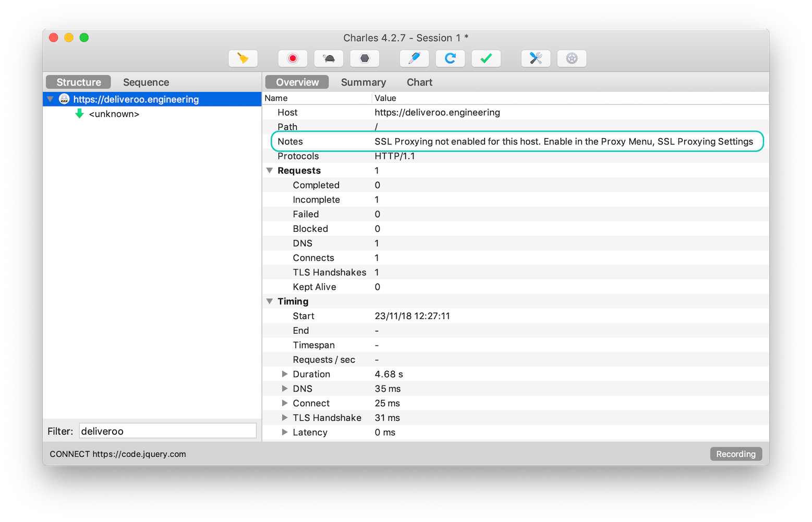Select the TLS Handshakes count row
Screen dimensions: 812x522
click(515, 272)
